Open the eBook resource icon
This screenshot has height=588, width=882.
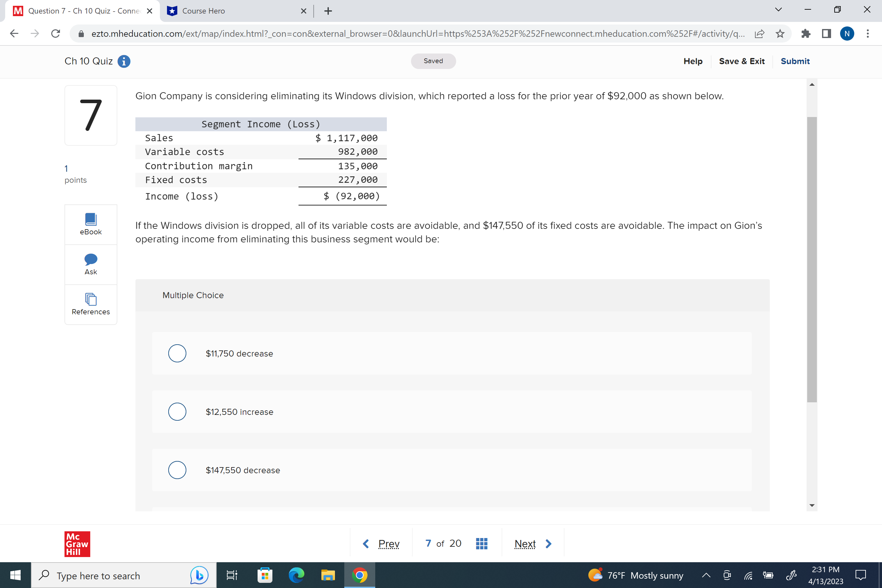click(91, 220)
